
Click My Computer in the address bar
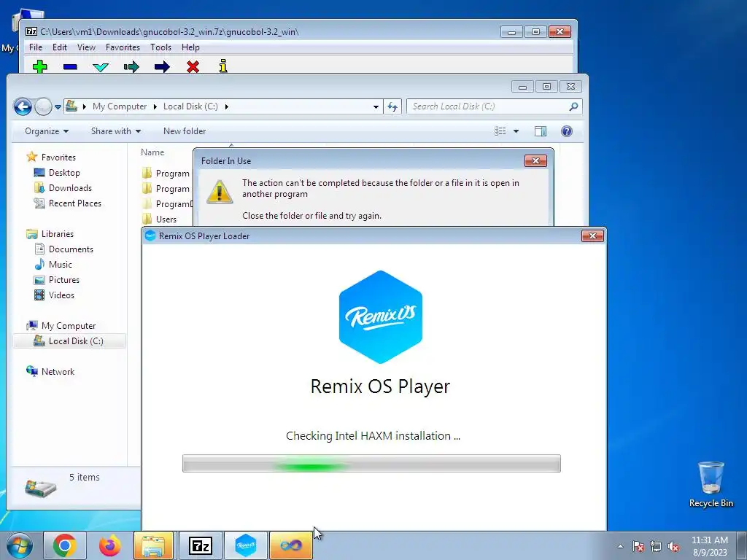click(120, 106)
